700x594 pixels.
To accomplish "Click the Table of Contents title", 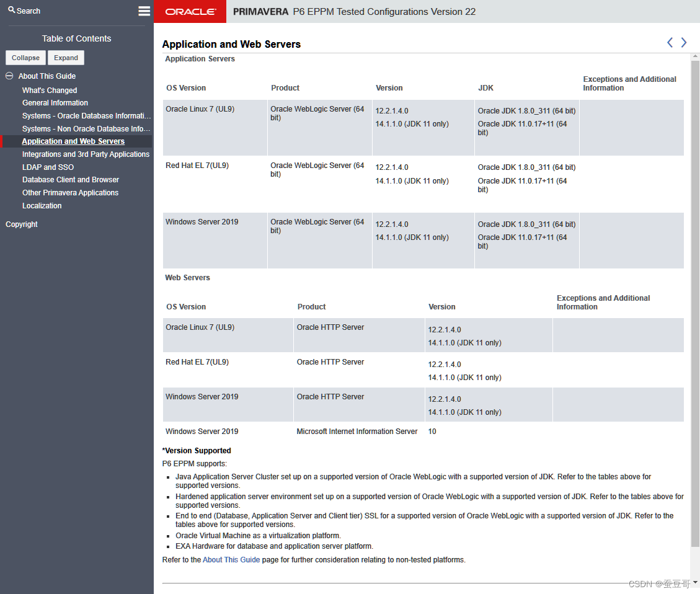I will coord(76,38).
